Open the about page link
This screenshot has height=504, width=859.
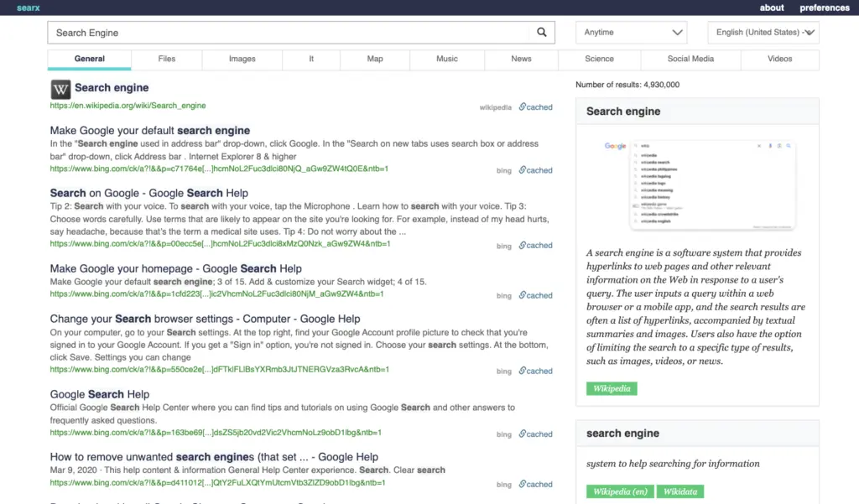tap(772, 8)
